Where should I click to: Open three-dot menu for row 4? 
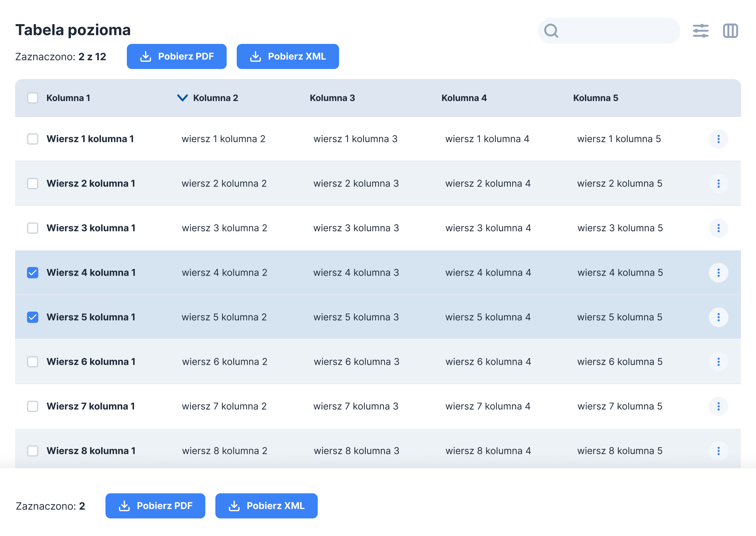tap(718, 273)
